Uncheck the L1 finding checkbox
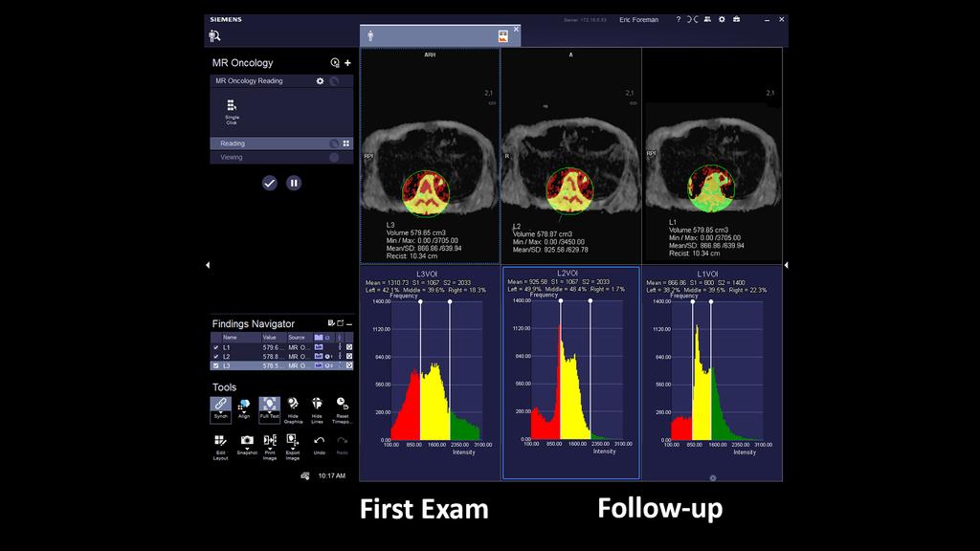Image resolution: width=980 pixels, height=551 pixels. (217, 345)
